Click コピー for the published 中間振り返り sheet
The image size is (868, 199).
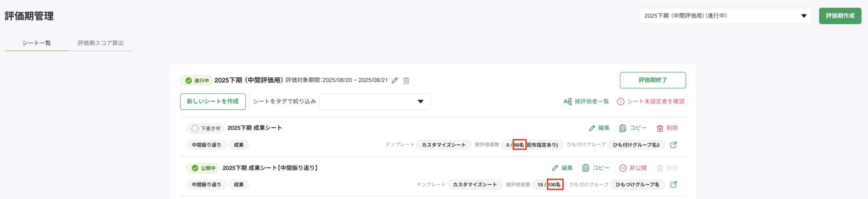coord(596,168)
